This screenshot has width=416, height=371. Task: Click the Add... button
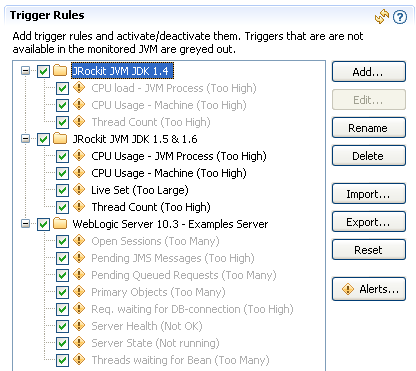pos(369,72)
